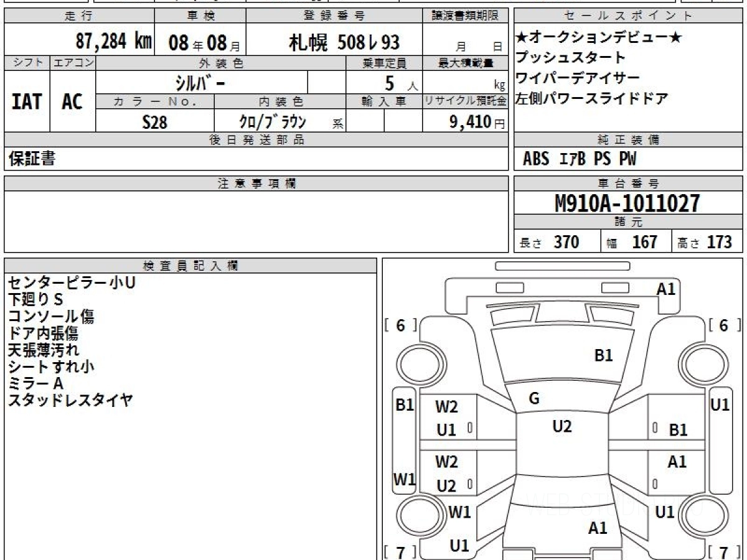Select the プッシュスタート sales point
The width and height of the screenshot is (747, 560).
[571, 58]
